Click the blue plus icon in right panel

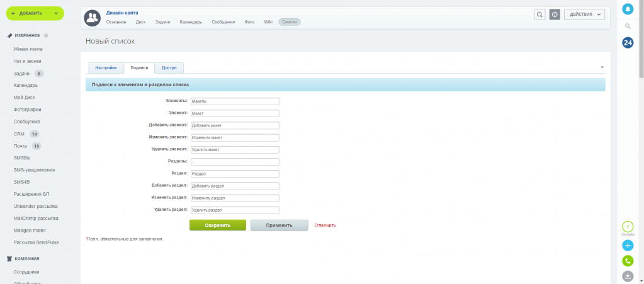tap(628, 246)
